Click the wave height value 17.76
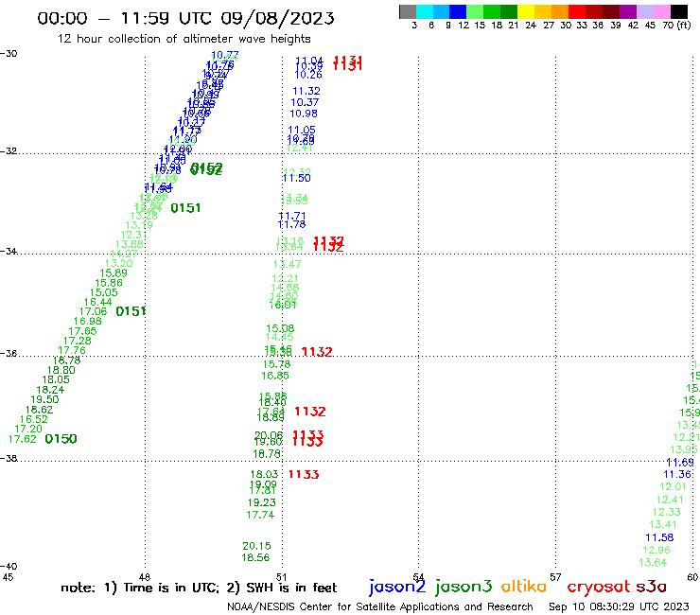700x615 pixels. 72,351
